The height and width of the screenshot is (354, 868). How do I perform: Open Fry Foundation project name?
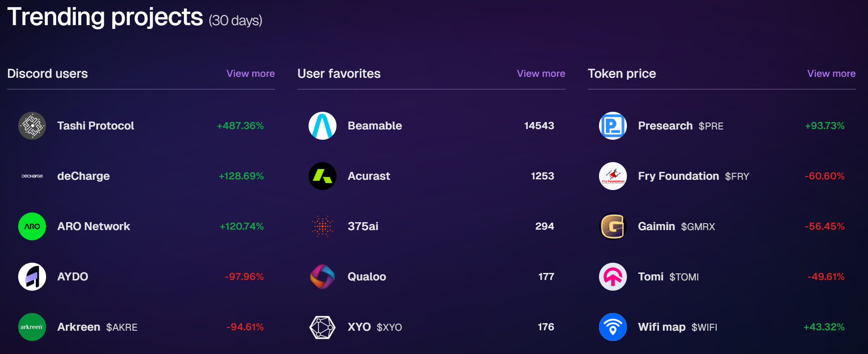(679, 176)
